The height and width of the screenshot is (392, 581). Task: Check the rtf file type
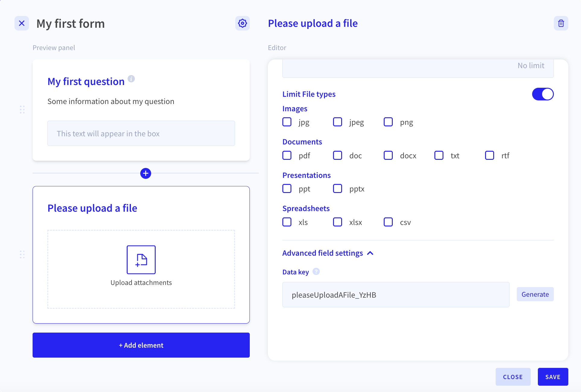[x=490, y=156]
